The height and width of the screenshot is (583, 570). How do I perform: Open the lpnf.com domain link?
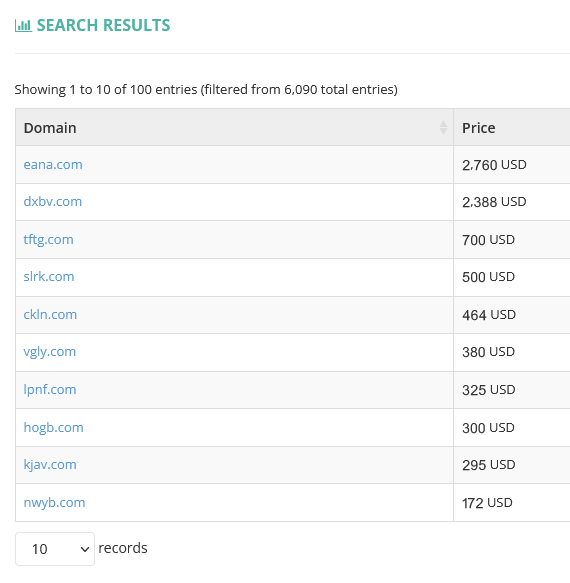50,390
